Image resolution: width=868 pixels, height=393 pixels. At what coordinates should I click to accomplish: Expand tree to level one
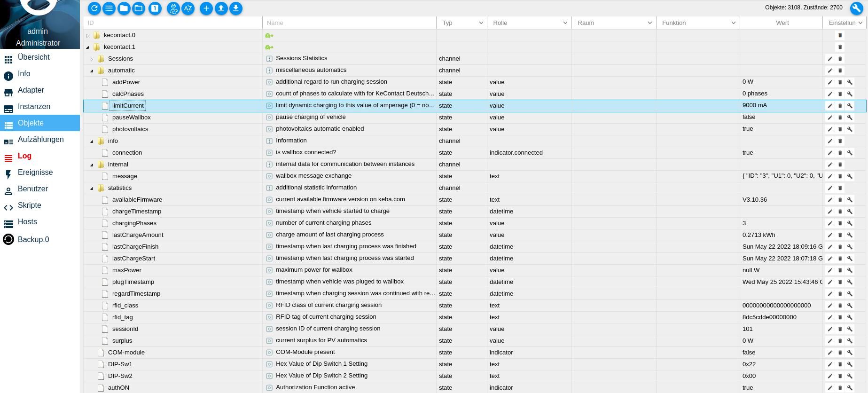[155, 8]
